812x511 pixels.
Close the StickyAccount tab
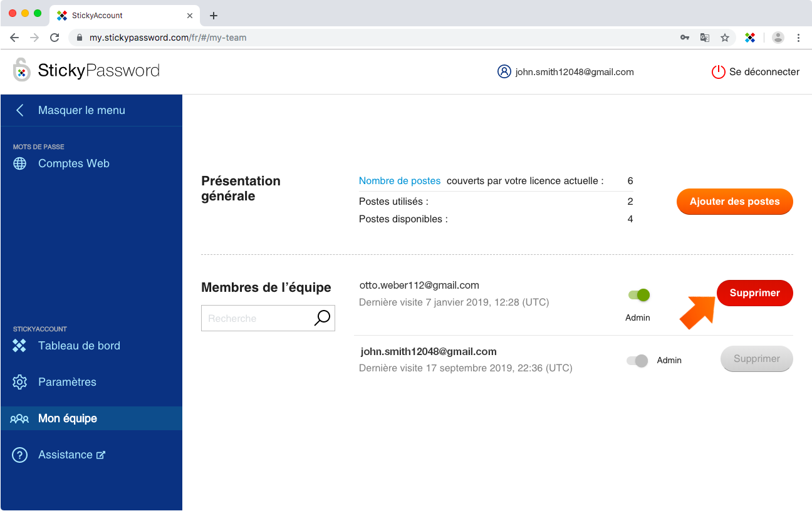190,16
